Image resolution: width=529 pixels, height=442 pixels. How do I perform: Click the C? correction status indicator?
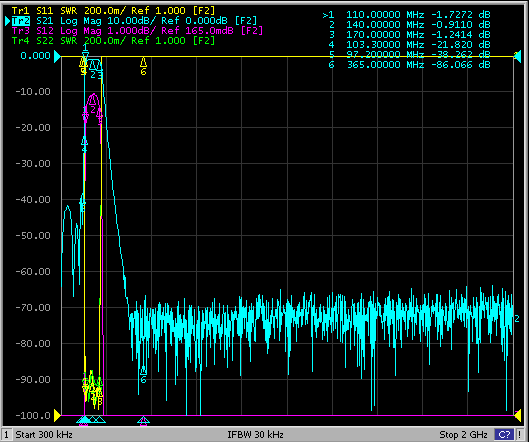point(504,435)
